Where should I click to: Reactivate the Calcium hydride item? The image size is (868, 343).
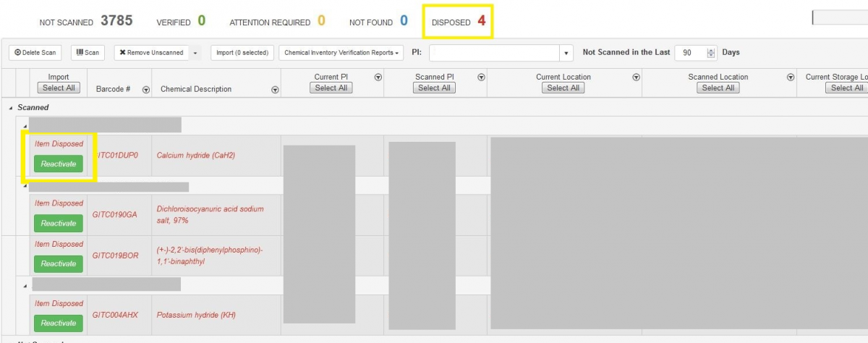pos(59,164)
